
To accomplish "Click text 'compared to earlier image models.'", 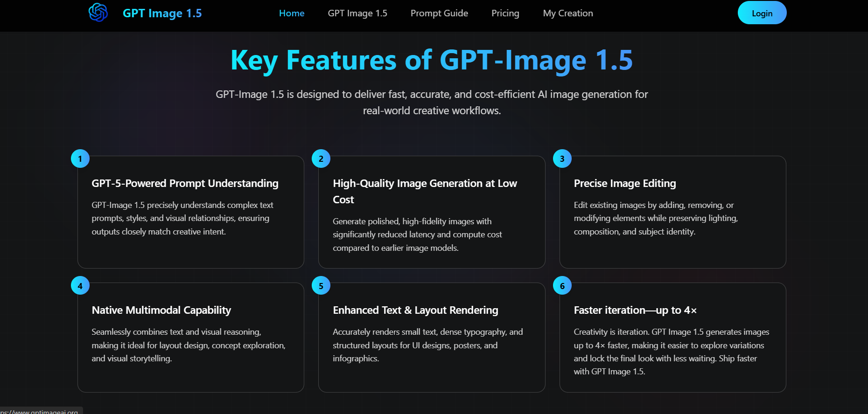I will pyautogui.click(x=396, y=248).
